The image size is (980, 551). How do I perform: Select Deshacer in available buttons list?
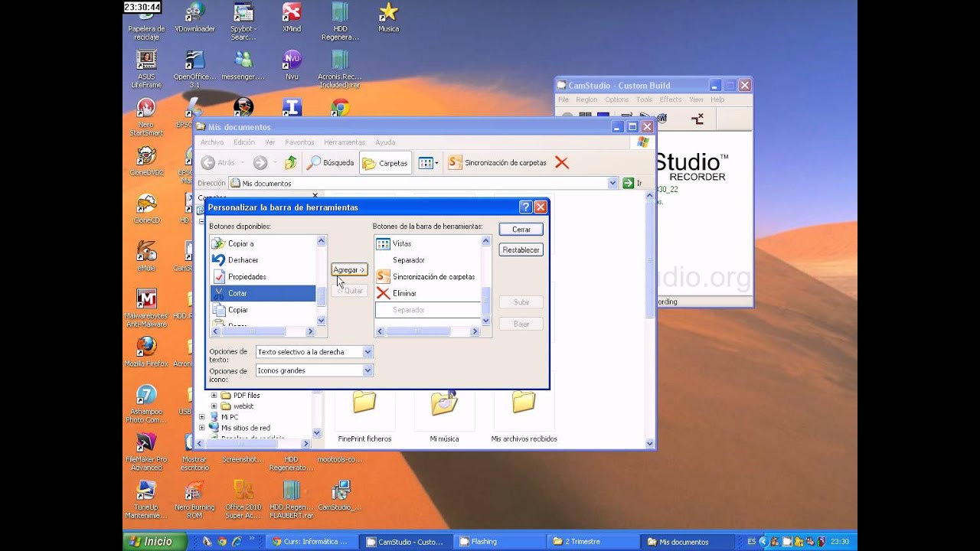tap(263, 260)
